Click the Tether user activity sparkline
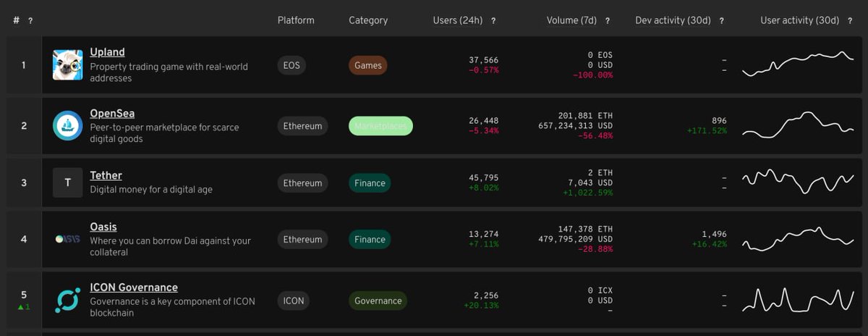Image resolution: width=868 pixels, height=336 pixels. (798, 181)
